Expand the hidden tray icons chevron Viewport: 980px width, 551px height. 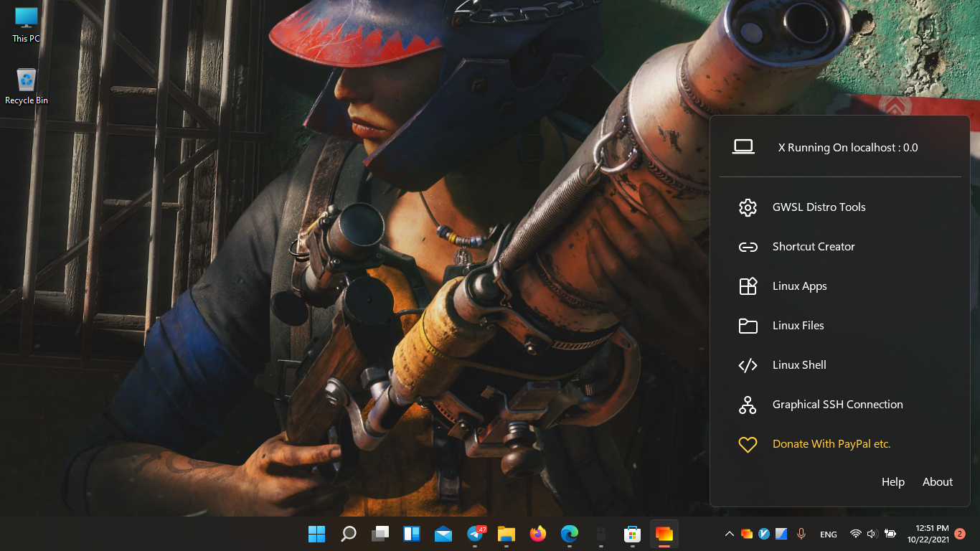coord(730,534)
